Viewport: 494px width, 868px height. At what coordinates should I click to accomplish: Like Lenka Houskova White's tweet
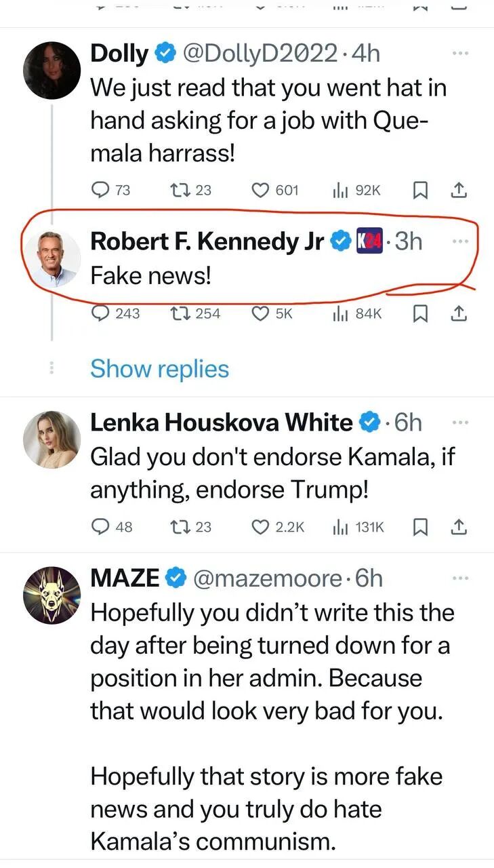click(261, 526)
